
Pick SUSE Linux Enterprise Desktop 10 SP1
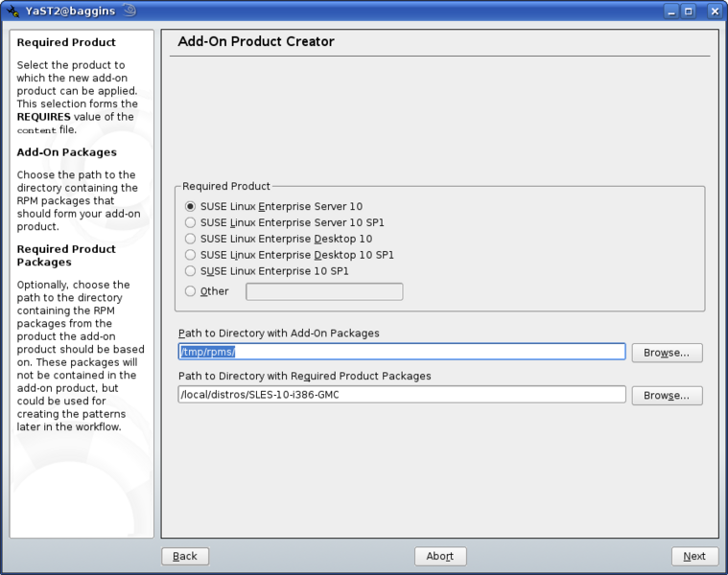191,255
